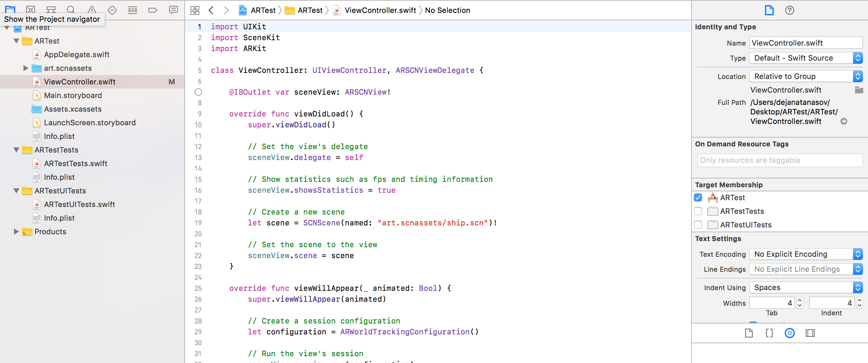868x363 pixels.
Task: Show the Quick Help inspector
Action: point(789,10)
